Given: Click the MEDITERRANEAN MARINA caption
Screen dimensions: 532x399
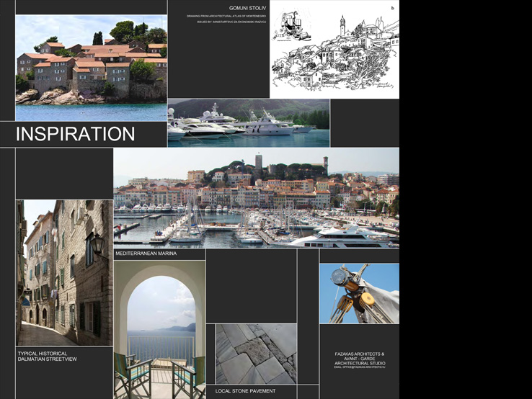Looking at the screenshot, I should pyautogui.click(x=146, y=254).
